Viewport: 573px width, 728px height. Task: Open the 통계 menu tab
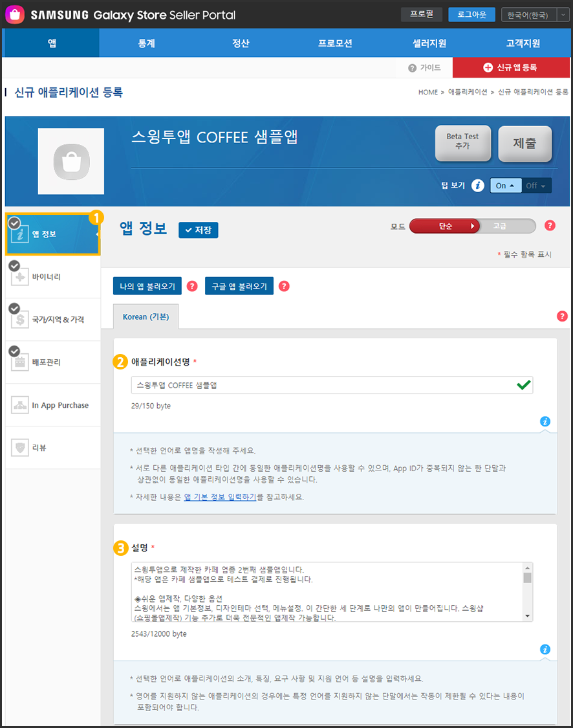click(x=146, y=43)
